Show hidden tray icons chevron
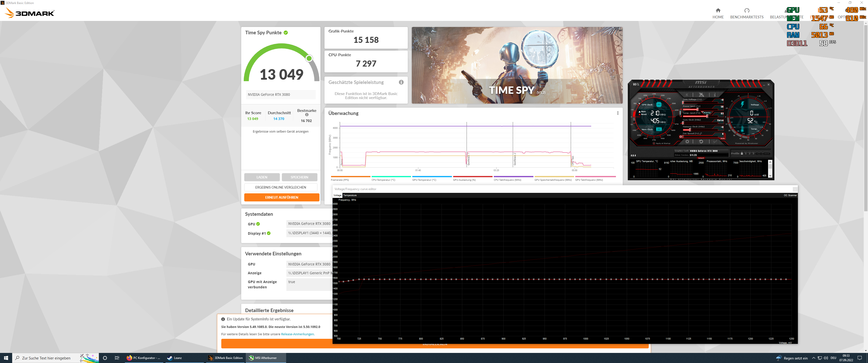 813,358
